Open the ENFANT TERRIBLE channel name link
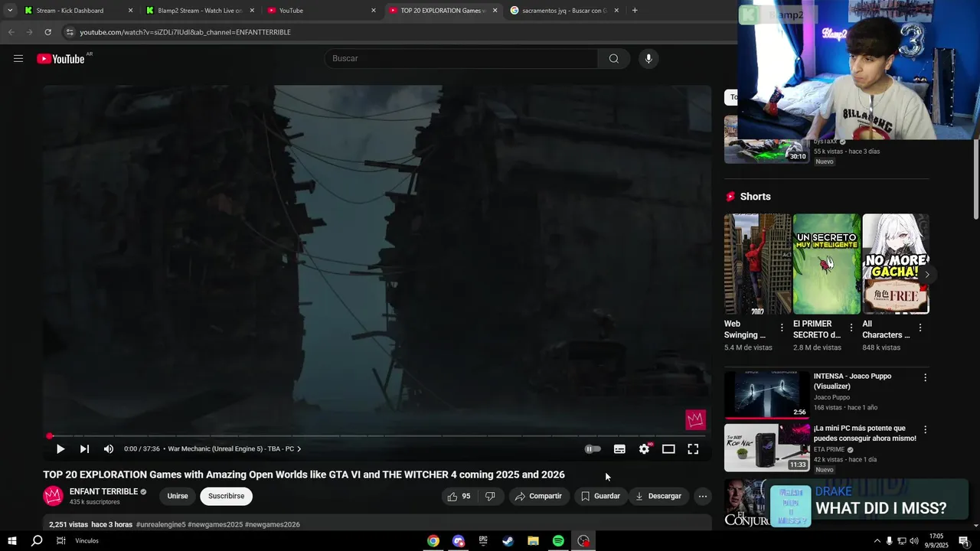 [x=103, y=491]
